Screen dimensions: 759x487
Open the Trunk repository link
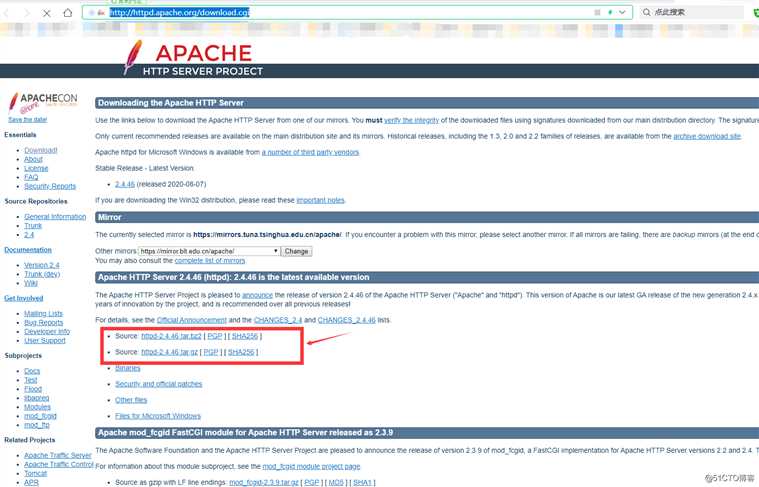(x=33, y=226)
